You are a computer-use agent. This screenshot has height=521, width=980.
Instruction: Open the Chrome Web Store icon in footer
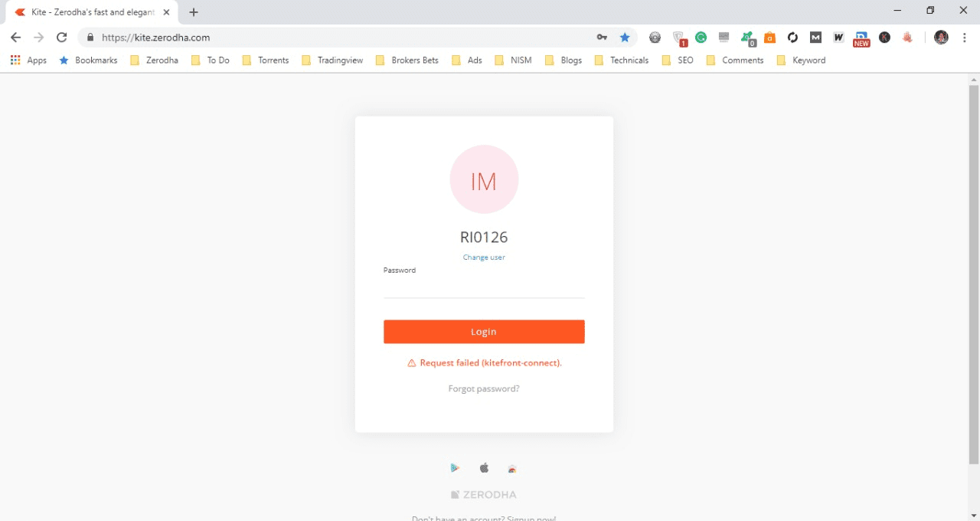click(x=511, y=467)
